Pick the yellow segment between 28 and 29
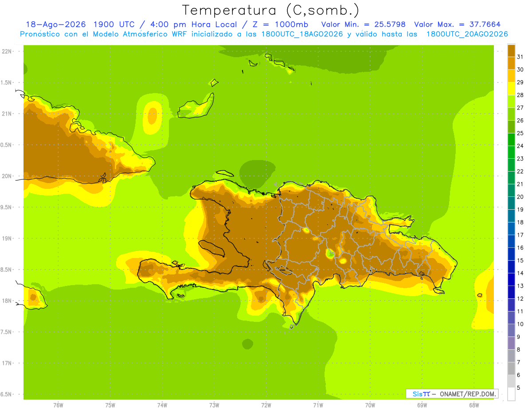 coord(511,88)
